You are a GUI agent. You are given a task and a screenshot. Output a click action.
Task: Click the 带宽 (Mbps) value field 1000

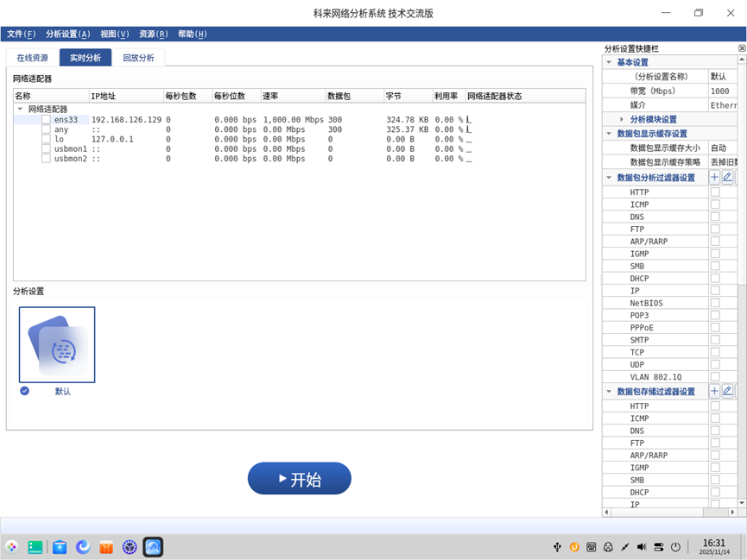pyautogui.click(x=721, y=91)
